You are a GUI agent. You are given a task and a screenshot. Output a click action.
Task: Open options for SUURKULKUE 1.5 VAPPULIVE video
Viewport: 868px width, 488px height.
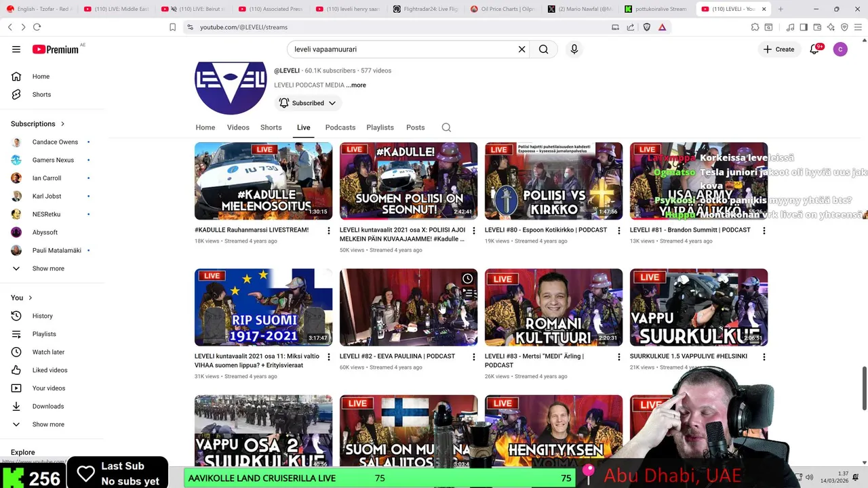coord(764,357)
